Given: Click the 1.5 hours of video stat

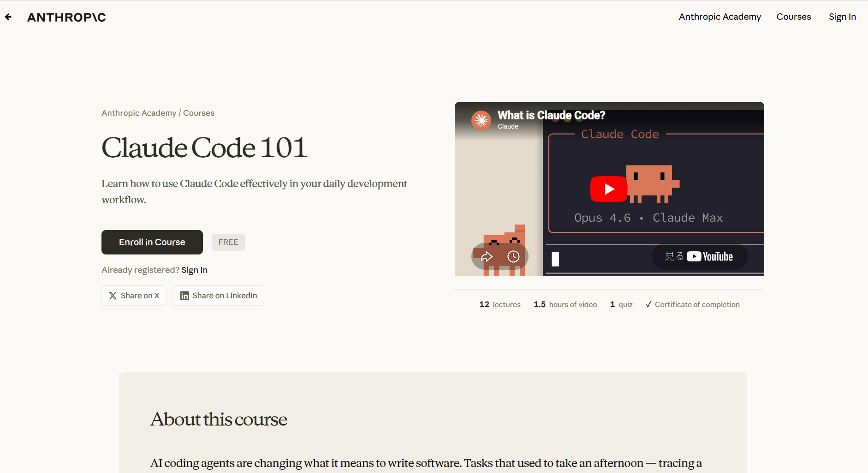Looking at the screenshot, I should pos(565,304).
